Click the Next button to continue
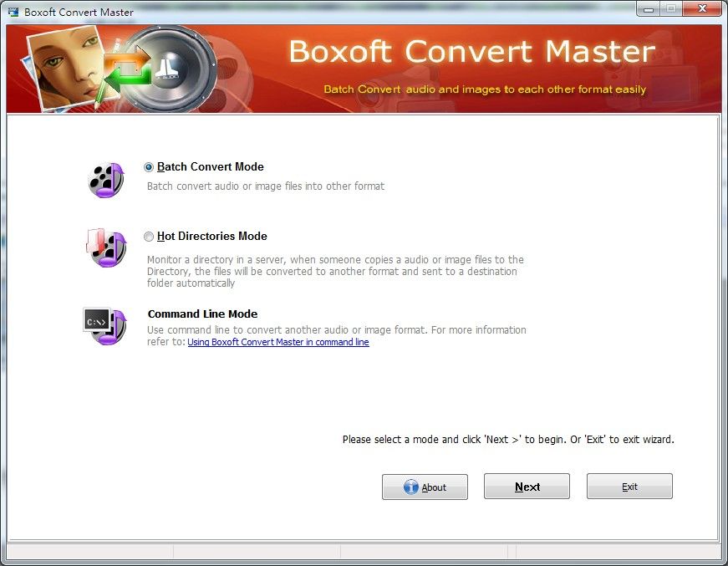 point(527,487)
